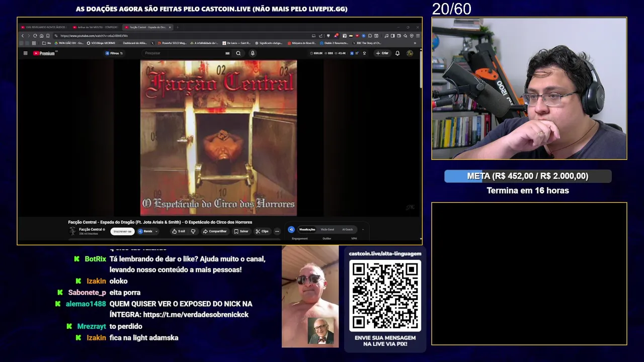644x362 pixels.
Task: Click the Facção Central album cover video
Action: (218, 138)
